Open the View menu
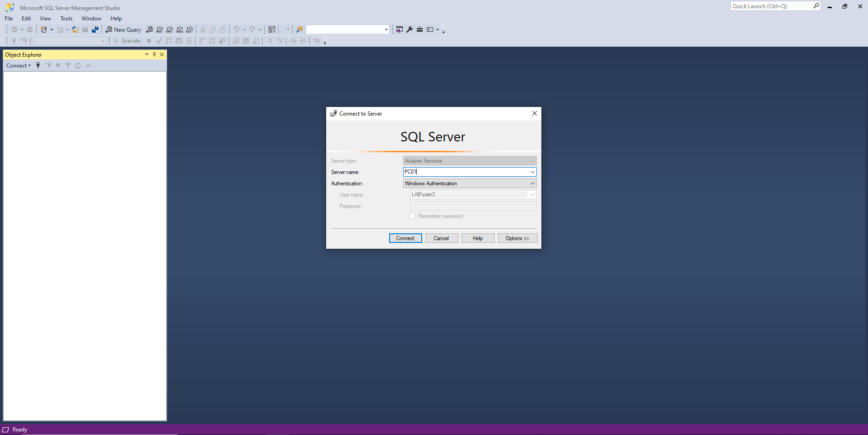 click(45, 19)
